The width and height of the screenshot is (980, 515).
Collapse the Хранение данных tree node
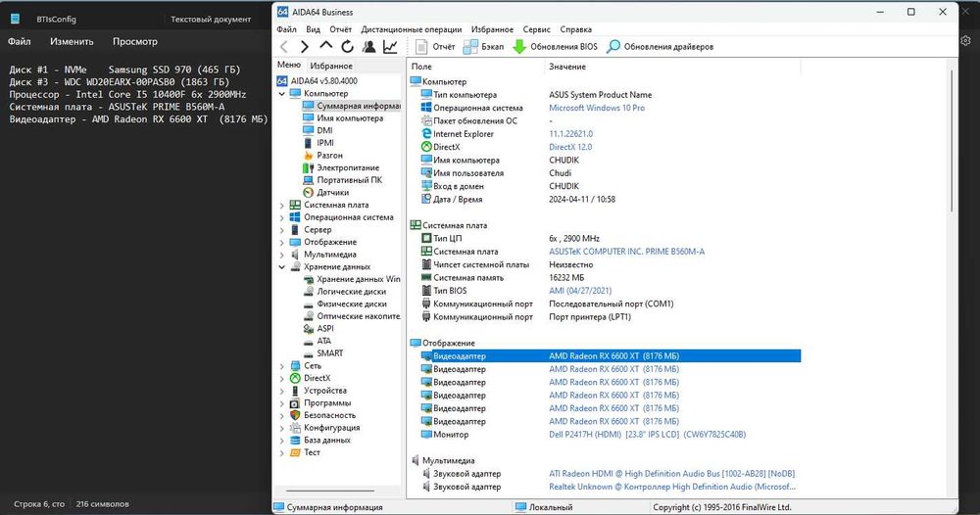click(x=282, y=267)
